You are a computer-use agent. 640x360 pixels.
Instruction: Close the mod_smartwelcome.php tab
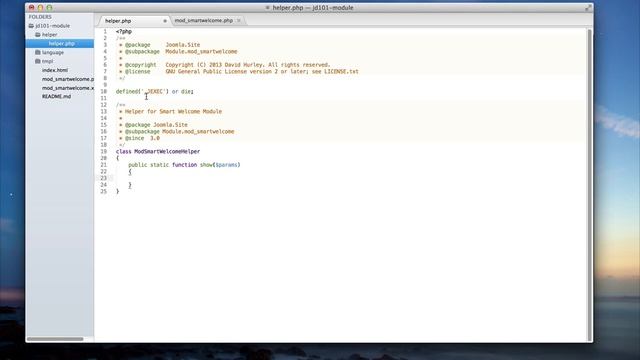click(239, 20)
